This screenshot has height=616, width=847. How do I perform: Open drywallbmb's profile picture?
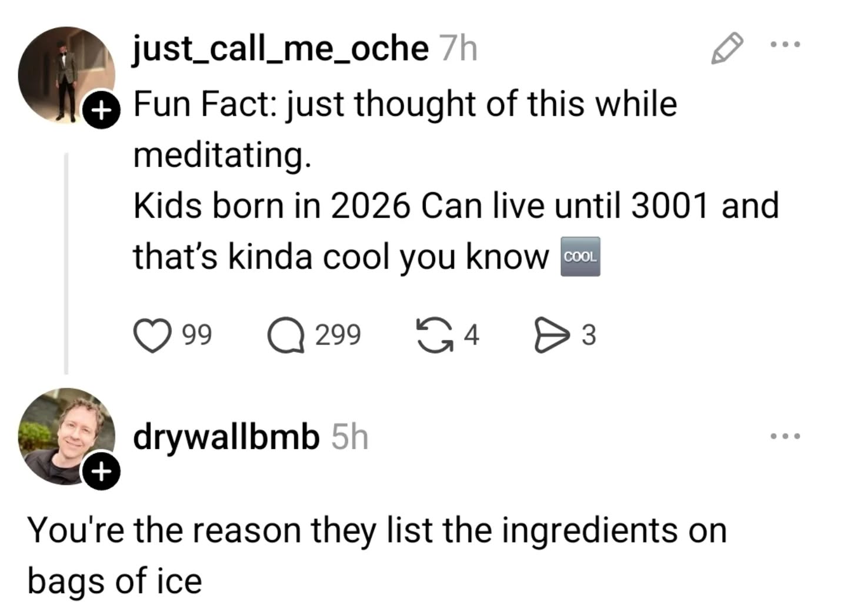(x=65, y=436)
